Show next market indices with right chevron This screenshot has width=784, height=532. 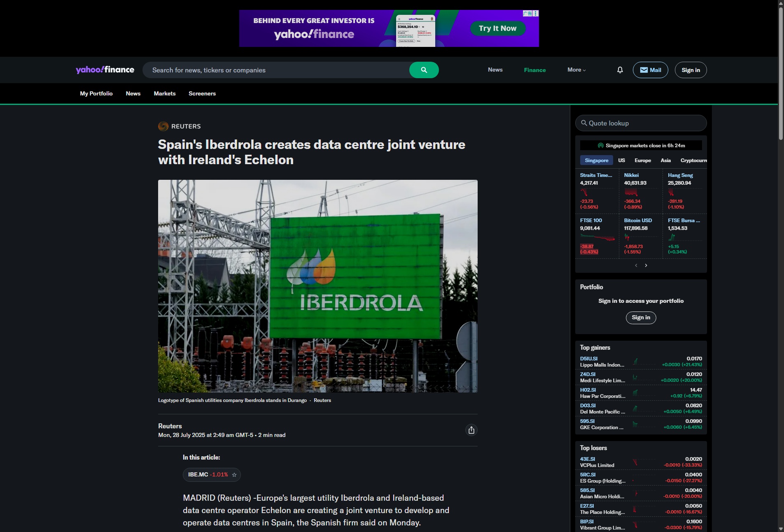[x=646, y=265]
